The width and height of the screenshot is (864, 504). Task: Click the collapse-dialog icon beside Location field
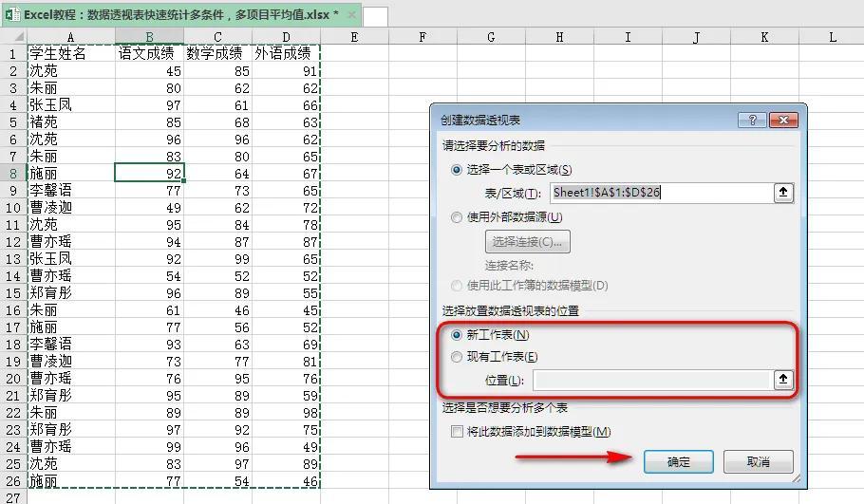tap(783, 380)
